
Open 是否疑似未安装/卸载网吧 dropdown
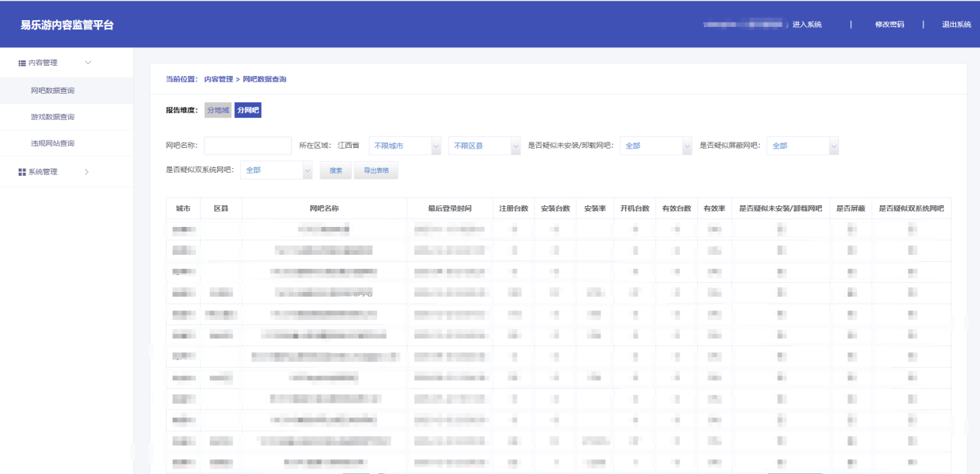coord(655,146)
